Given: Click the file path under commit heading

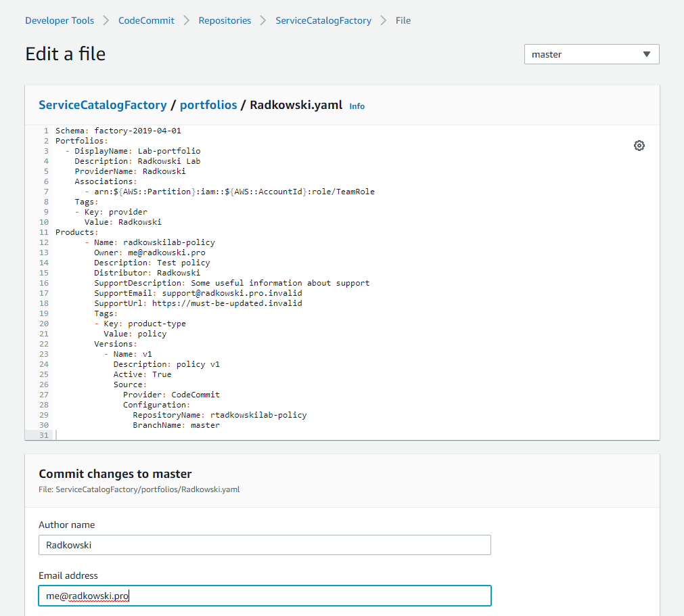Looking at the screenshot, I should (x=139, y=489).
